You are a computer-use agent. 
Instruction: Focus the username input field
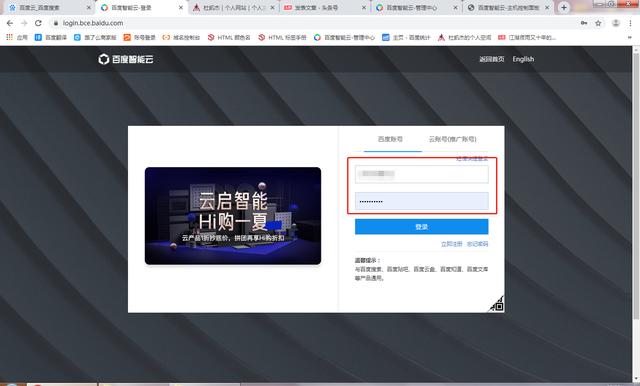[422, 174]
